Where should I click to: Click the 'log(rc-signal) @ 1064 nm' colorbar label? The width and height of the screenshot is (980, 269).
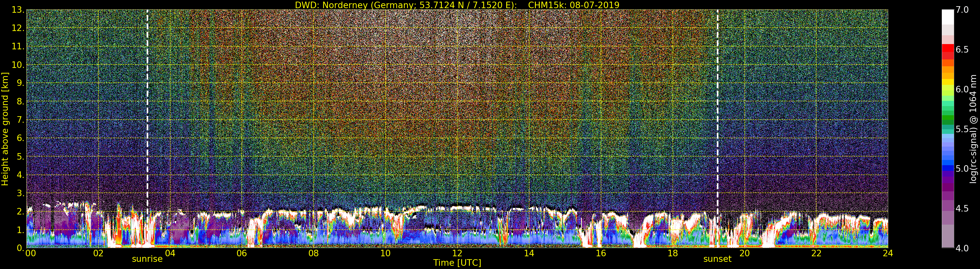[973, 129]
